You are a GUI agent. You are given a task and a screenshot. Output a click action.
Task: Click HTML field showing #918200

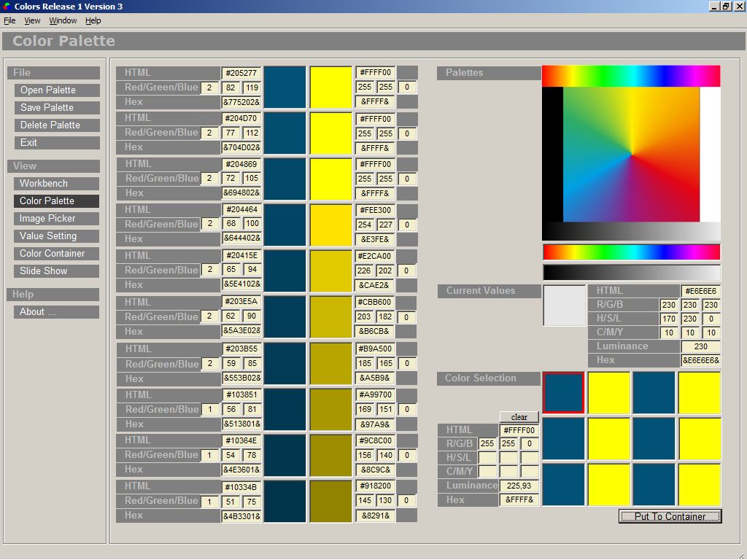(x=376, y=486)
